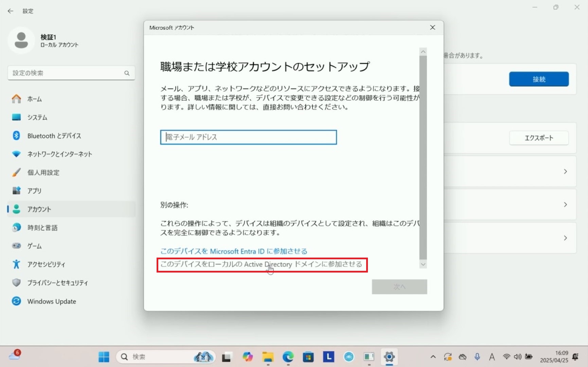Click the search magnifier in settings search box
The height and width of the screenshot is (367, 588).
point(127,73)
